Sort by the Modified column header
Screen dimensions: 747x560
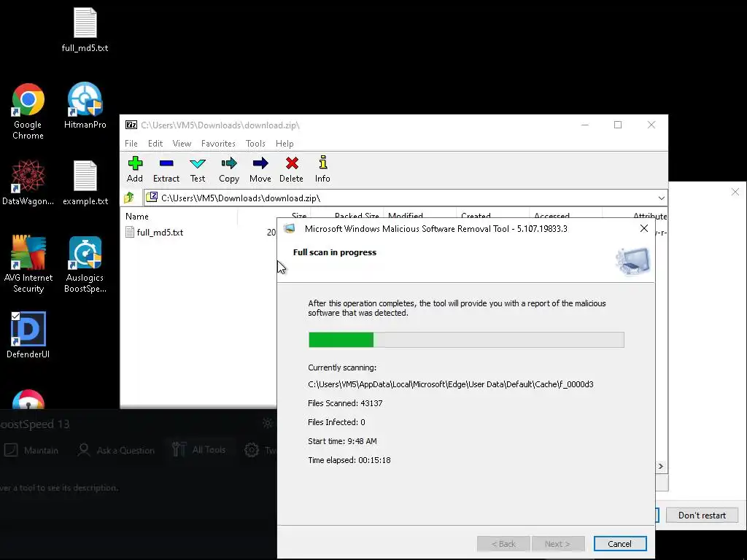coord(406,215)
